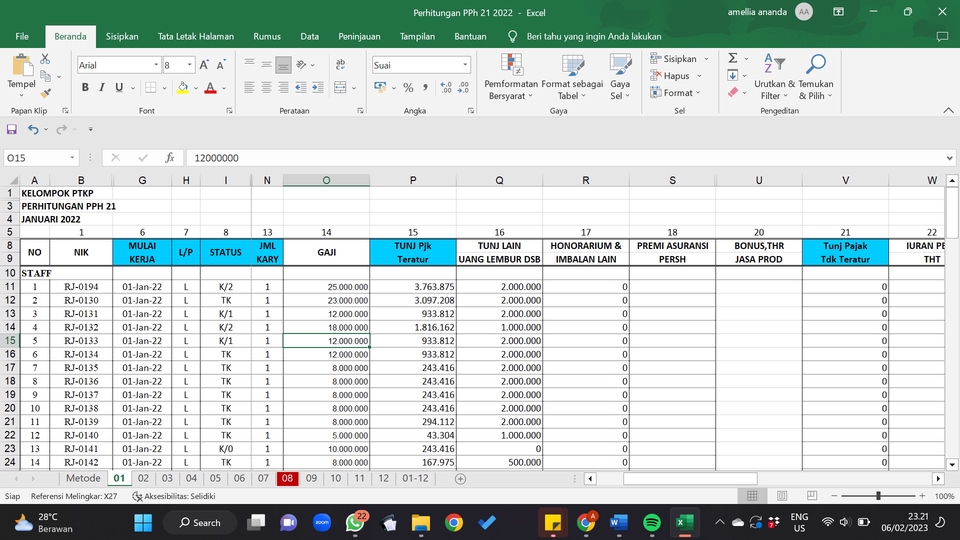The image size is (960, 540).
Task: Click the wrap text icon
Action: (x=340, y=65)
